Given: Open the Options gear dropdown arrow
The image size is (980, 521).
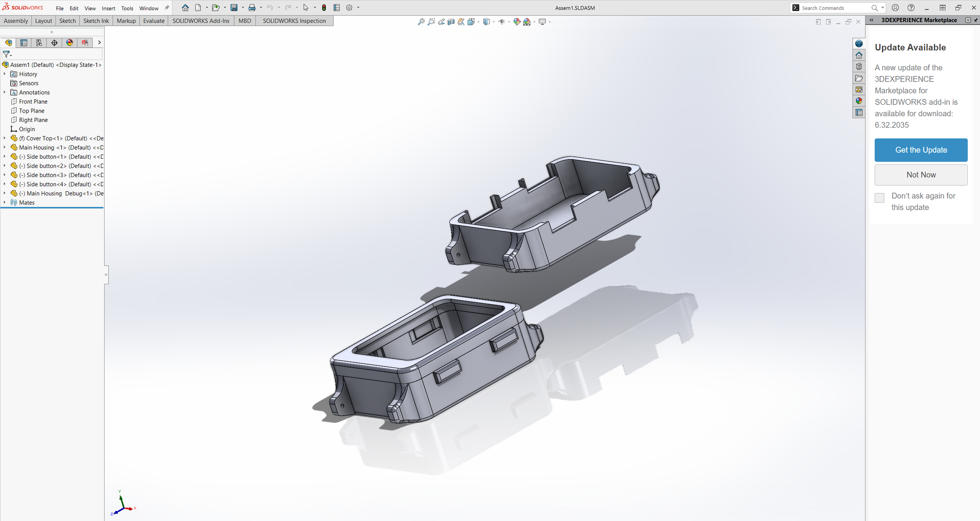Looking at the screenshot, I should click(x=358, y=8).
